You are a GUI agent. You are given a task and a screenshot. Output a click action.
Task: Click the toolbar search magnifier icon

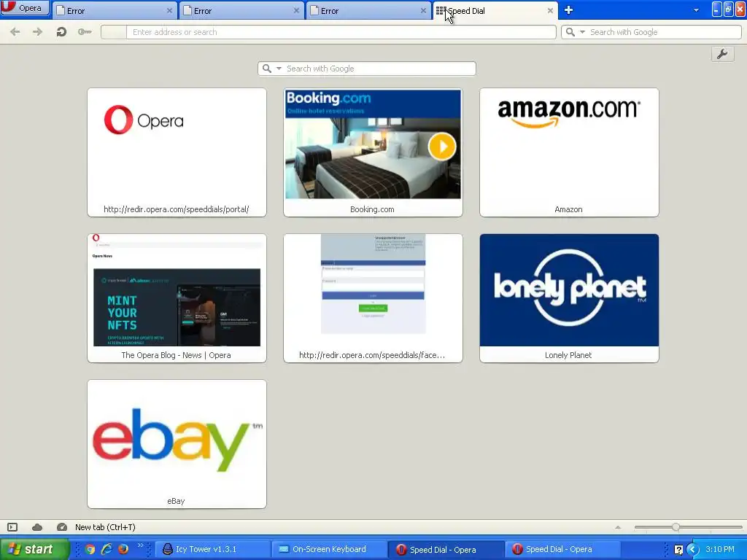pos(570,32)
